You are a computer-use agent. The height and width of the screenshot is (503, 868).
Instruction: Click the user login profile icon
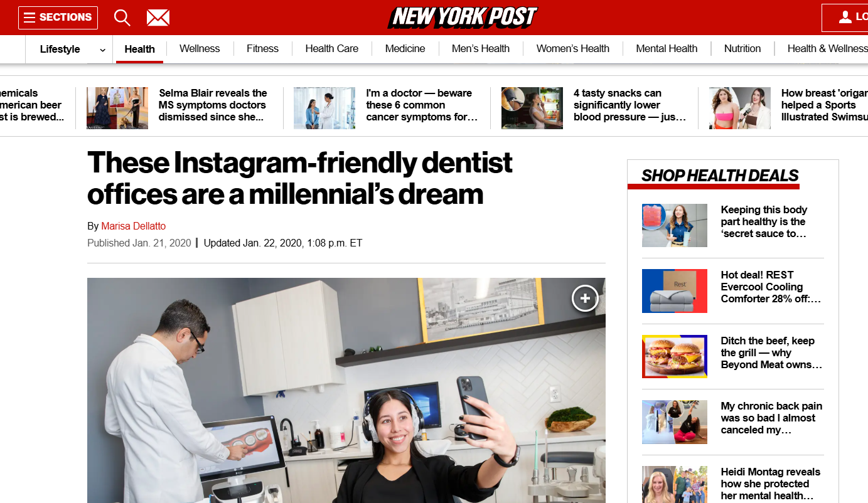pos(846,18)
